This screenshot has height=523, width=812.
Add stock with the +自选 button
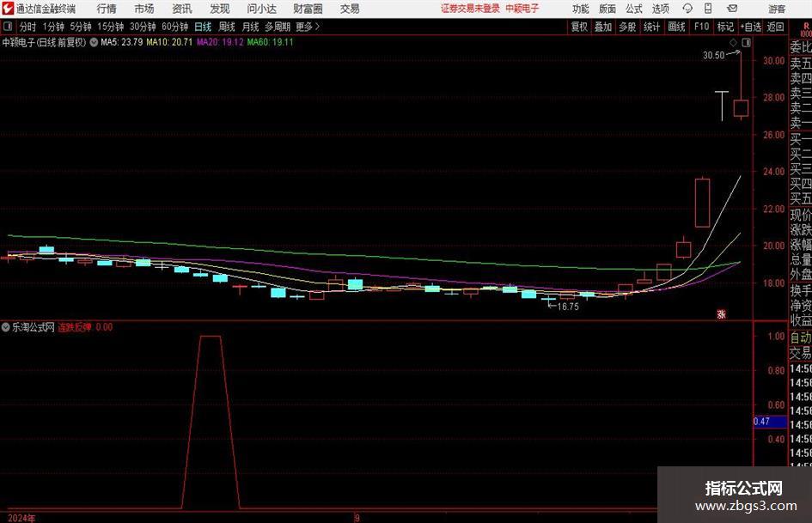coord(751,27)
